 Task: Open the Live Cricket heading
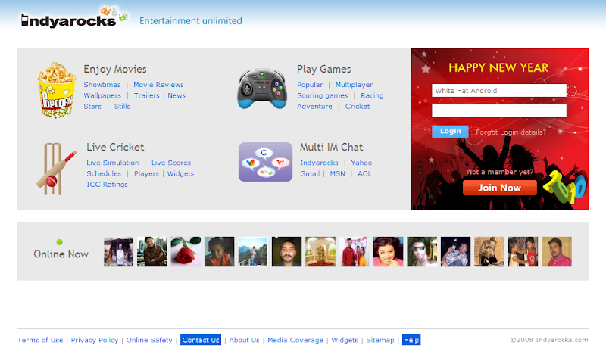[115, 147]
